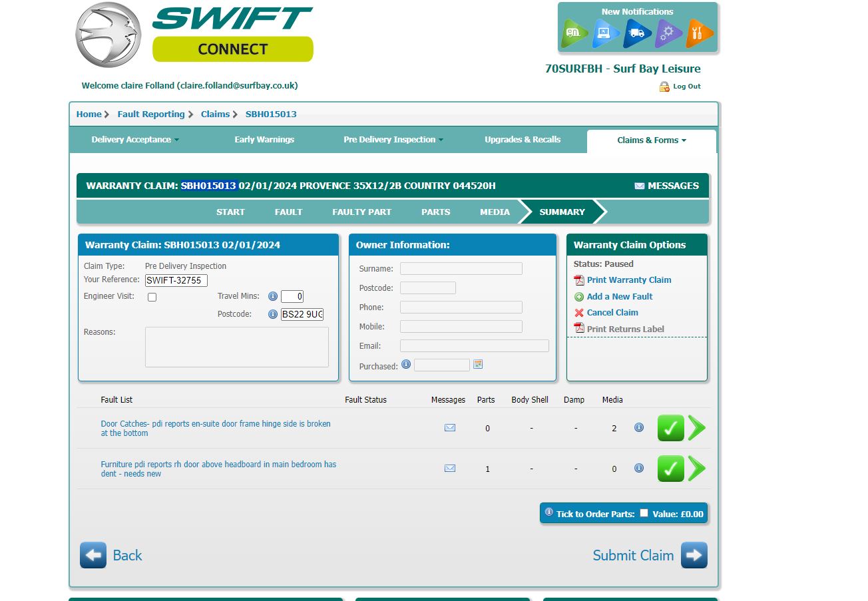Open the calendar picker for Purchased date
Screen dimensions: 868x601
click(478, 364)
